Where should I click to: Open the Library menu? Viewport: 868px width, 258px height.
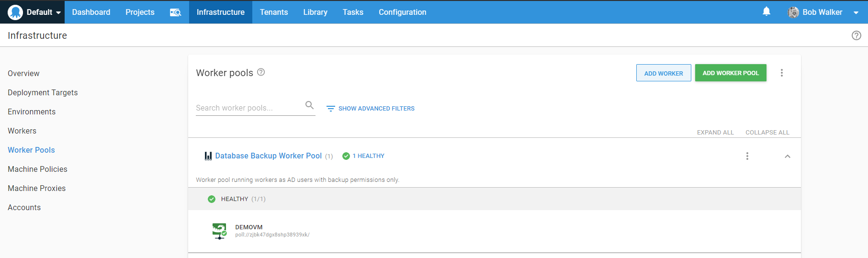click(x=315, y=12)
